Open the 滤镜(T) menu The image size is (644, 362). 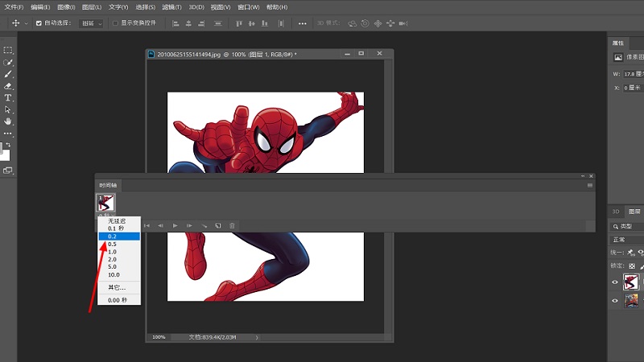171,7
